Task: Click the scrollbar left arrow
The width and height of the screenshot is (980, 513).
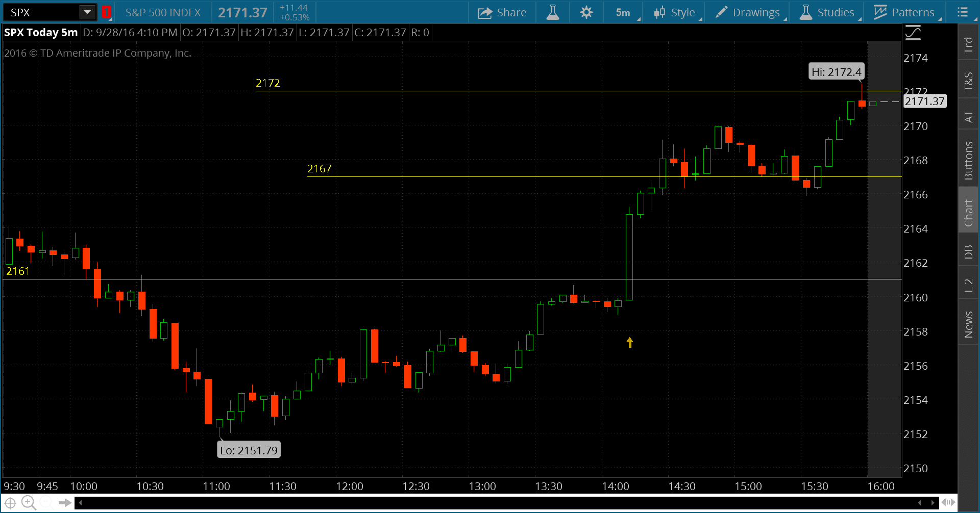Action: [80, 503]
